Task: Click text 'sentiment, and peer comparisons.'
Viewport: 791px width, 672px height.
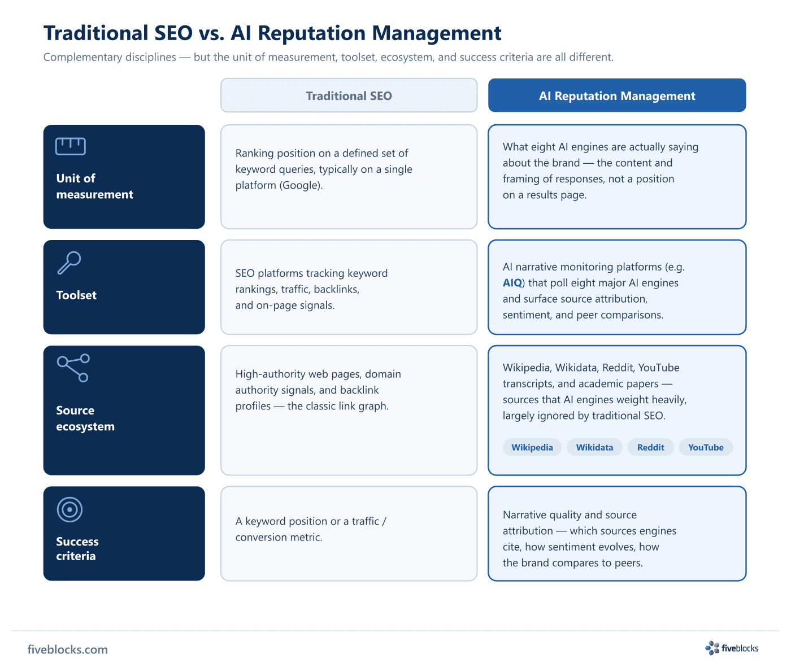Action: pyautogui.click(x=583, y=315)
